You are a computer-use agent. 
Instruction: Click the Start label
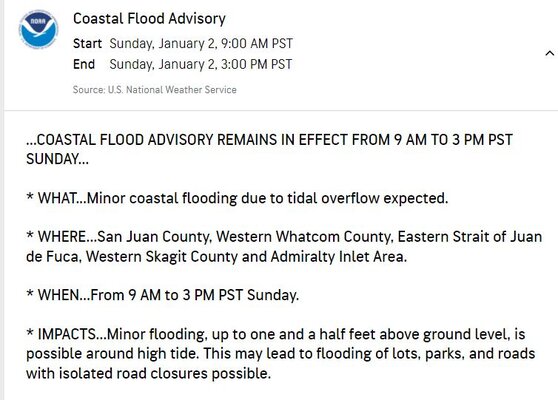[x=87, y=43]
